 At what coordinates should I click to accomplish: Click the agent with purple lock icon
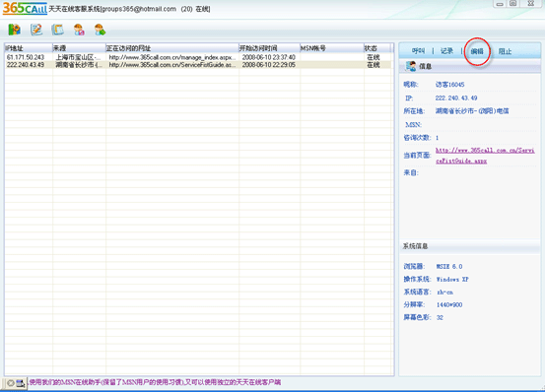pos(79,30)
